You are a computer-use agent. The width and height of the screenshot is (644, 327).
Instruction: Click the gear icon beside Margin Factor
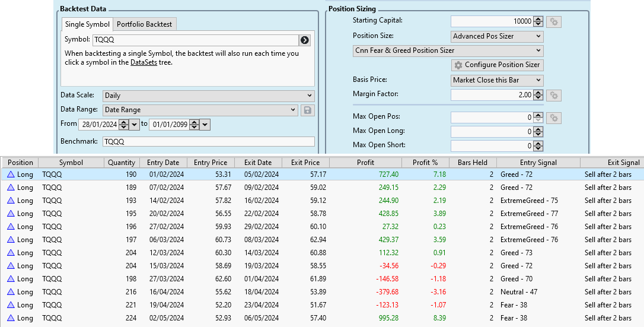click(554, 95)
